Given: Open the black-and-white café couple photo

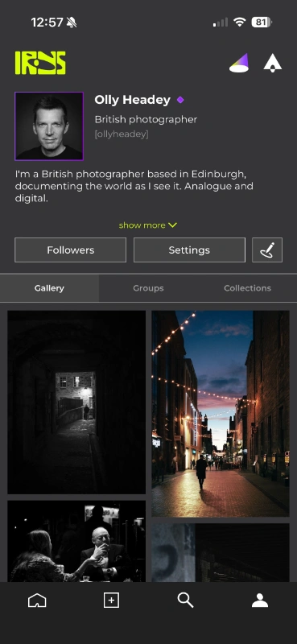Looking at the screenshot, I should 76,541.
